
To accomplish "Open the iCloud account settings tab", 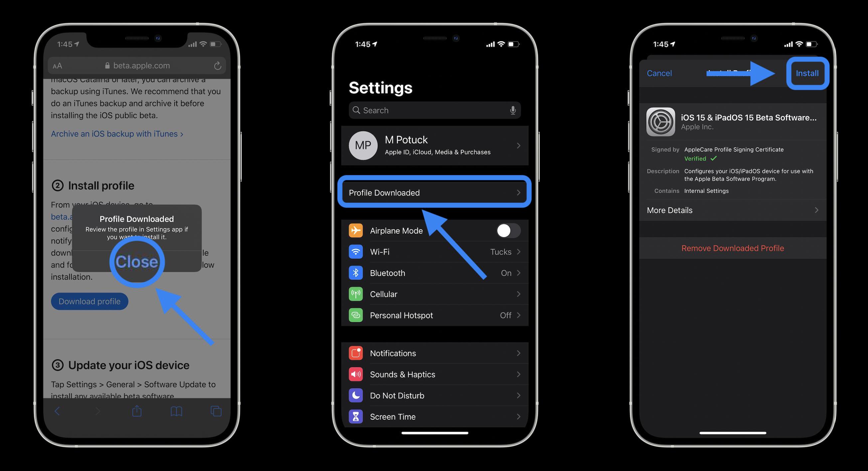I will coord(435,145).
